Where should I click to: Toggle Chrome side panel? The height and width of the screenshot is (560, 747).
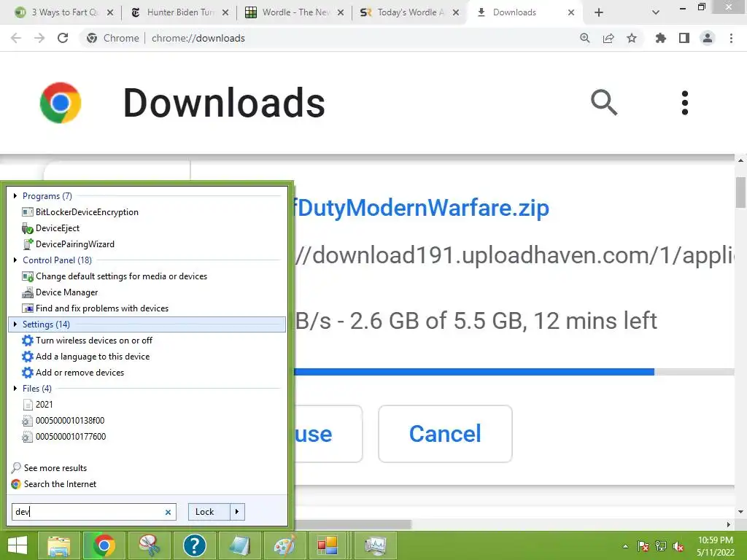(x=684, y=38)
